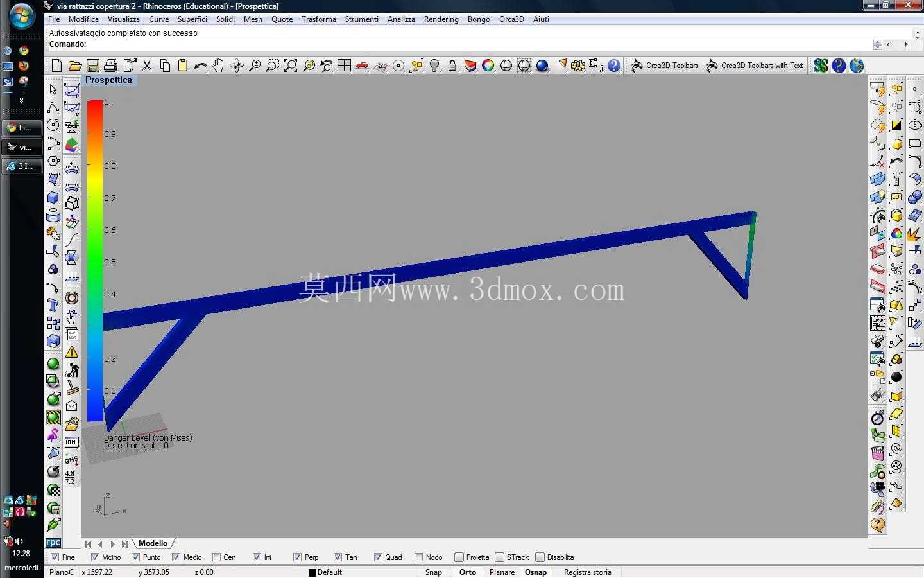Open the lifebuoy icon in Orca3D toolbar
Image resolution: width=924 pixels, height=578 pixels.
click(x=72, y=298)
